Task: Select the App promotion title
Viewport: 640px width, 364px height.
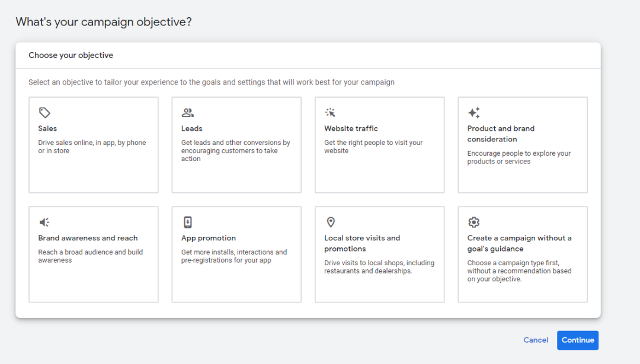Action: click(x=209, y=238)
